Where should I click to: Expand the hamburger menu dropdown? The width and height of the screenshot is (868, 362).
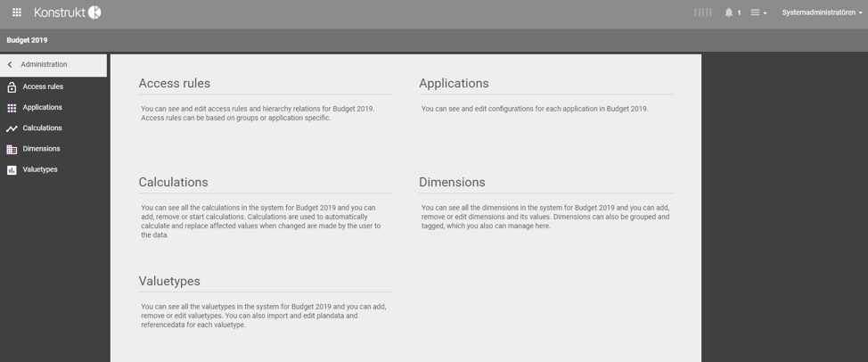(758, 12)
